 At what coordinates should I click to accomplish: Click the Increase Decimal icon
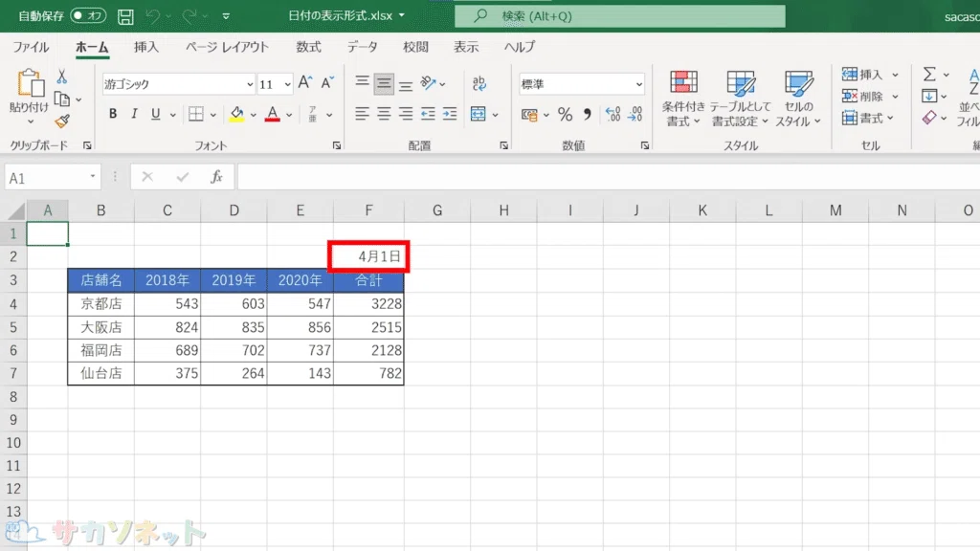tap(613, 114)
